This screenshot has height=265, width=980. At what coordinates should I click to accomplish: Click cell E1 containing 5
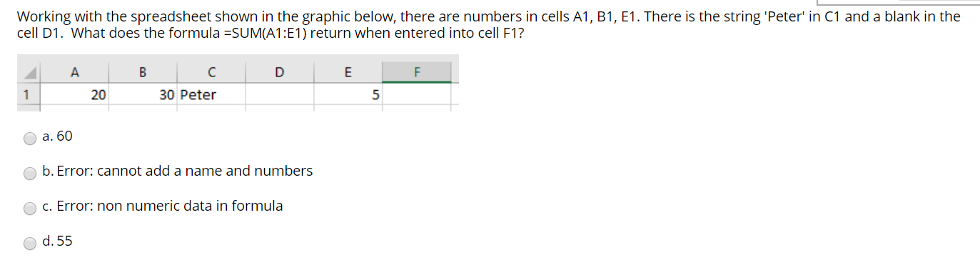click(348, 95)
